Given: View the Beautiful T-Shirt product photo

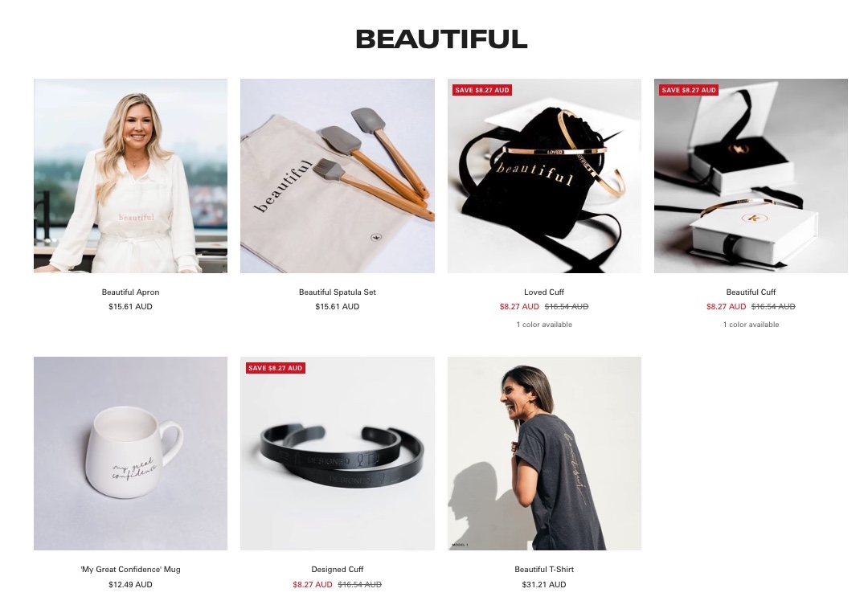Looking at the screenshot, I should point(544,453).
